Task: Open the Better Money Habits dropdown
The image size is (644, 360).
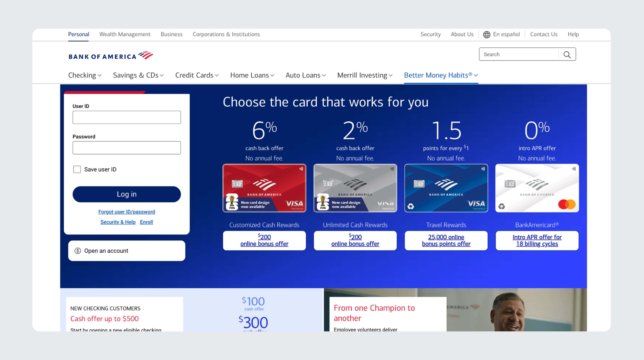Action: point(441,75)
